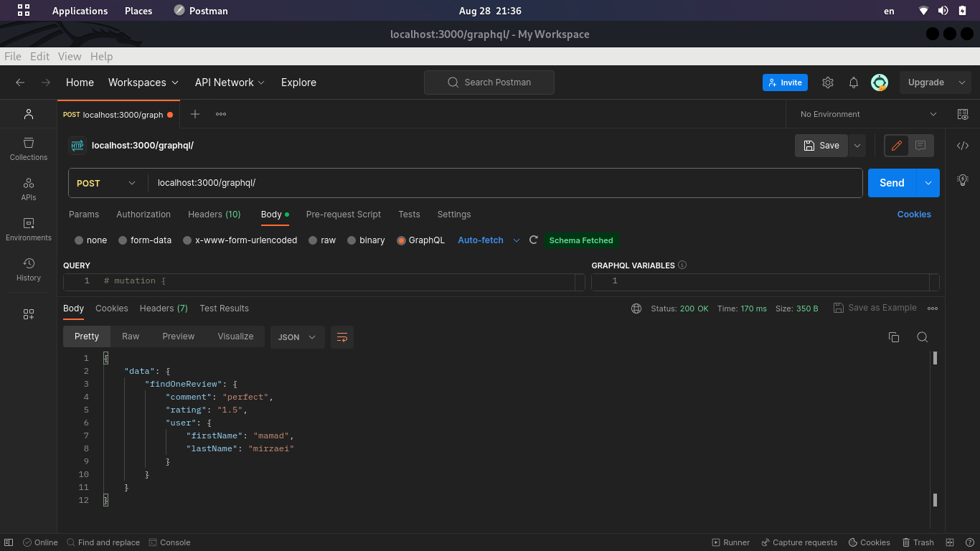Go back using the left arrow
This screenshot has height=551, width=980.
(x=20, y=83)
